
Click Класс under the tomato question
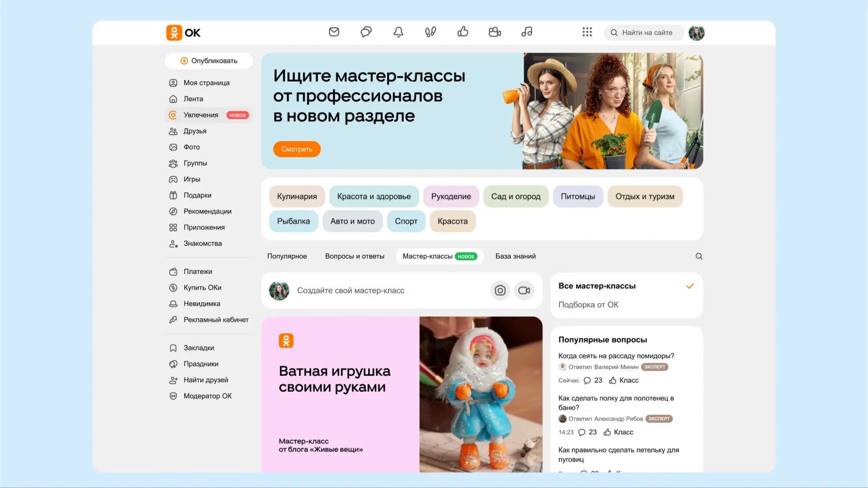[x=624, y=380]
